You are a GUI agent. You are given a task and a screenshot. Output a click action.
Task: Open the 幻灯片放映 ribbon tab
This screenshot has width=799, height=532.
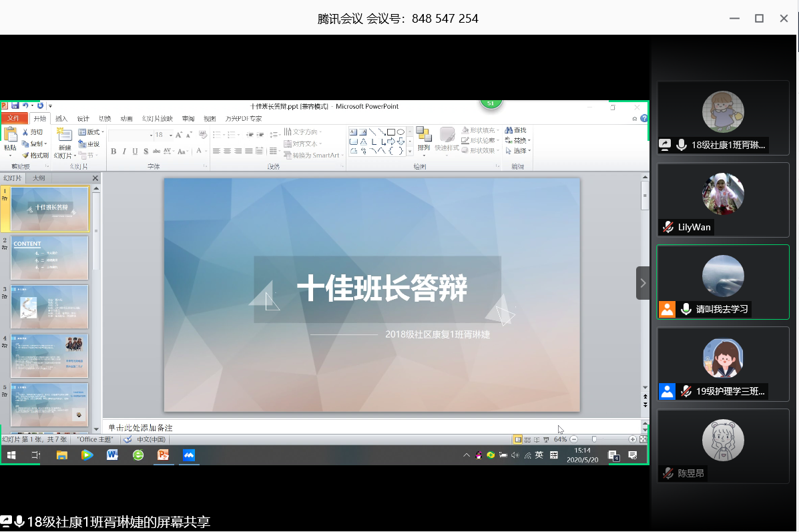pos(156,118)
